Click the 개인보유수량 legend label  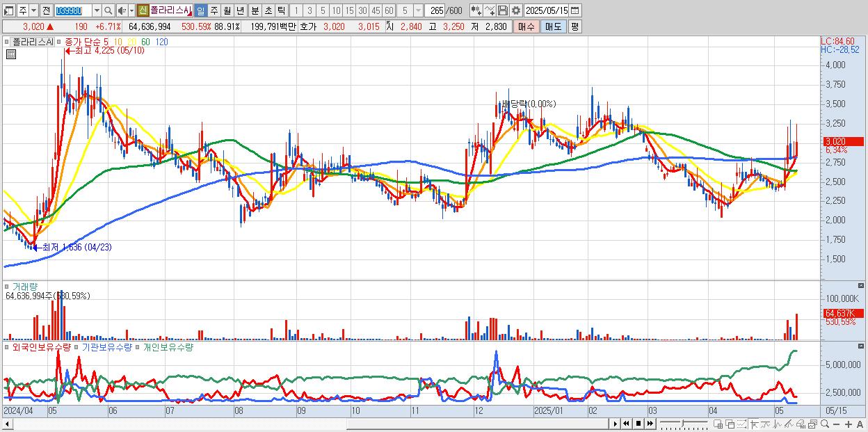pos(168,346)
